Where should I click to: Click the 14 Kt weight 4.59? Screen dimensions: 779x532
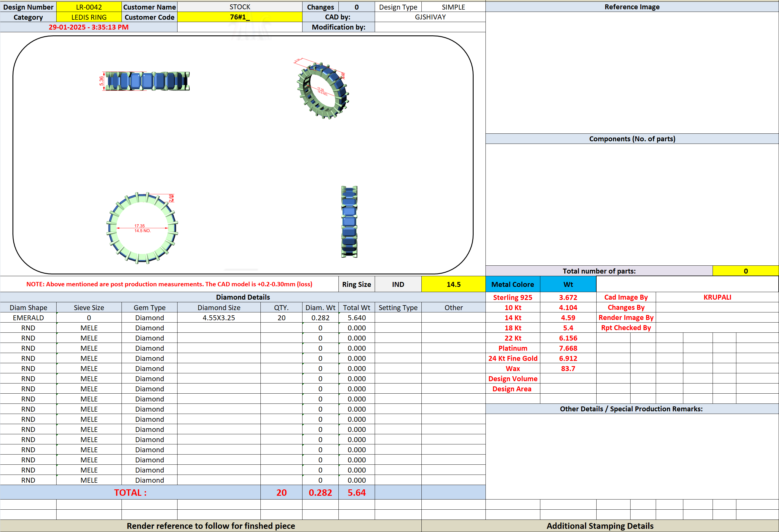click(x=568, y=317)
